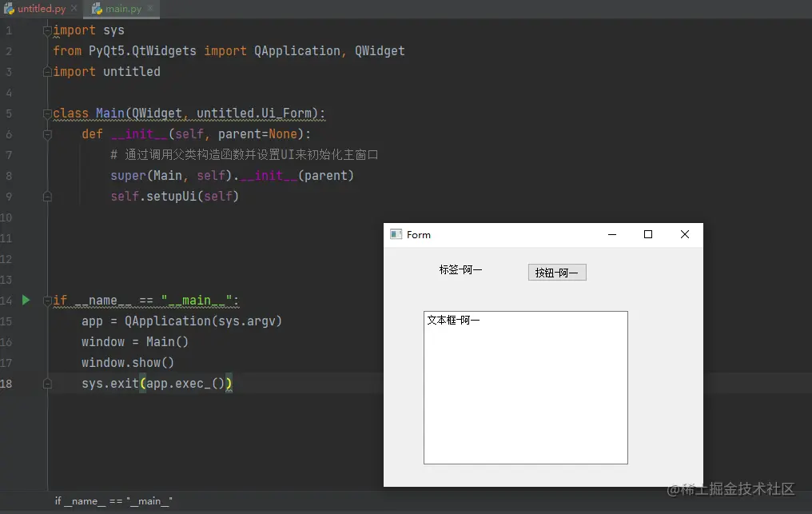Switch to the main.py editor tab

click(123, 9)
